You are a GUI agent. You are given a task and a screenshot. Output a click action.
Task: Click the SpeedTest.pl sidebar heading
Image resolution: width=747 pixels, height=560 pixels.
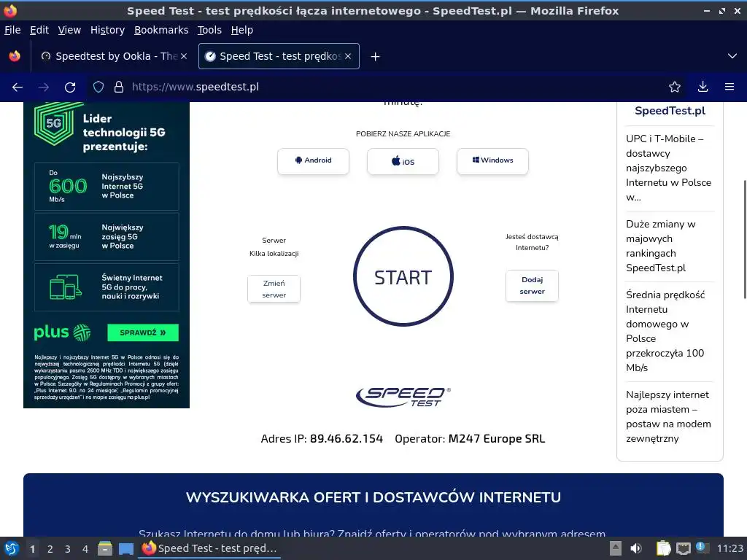coord(670,111)
